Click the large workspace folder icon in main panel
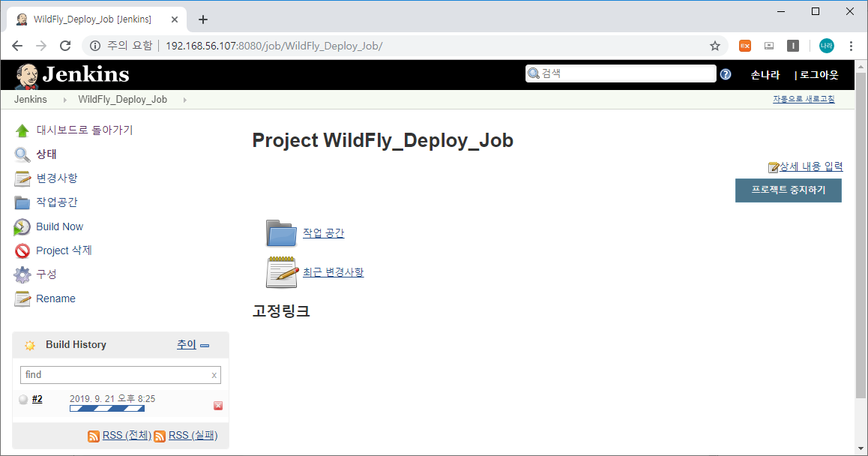The image size is (868, 456). coord(281,233)
